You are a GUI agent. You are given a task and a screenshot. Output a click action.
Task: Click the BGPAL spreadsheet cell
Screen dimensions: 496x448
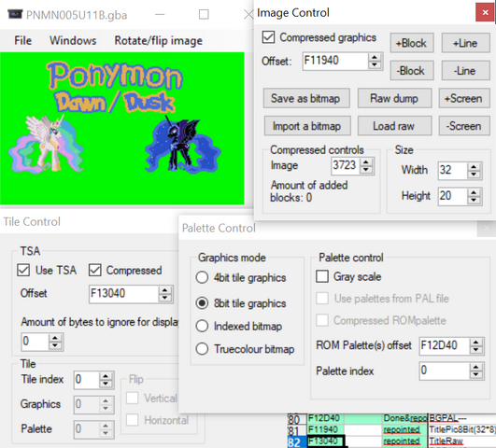point(461,418)
